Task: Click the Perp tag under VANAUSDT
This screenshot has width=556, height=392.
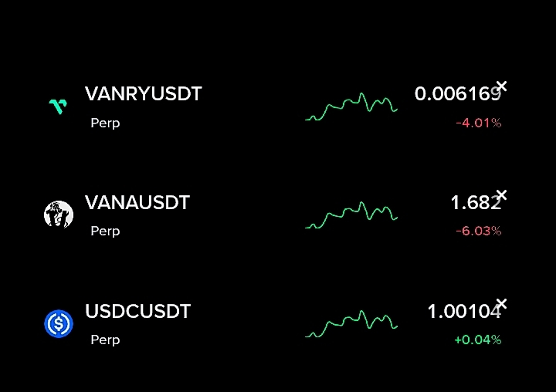Action: pos(105,231)
